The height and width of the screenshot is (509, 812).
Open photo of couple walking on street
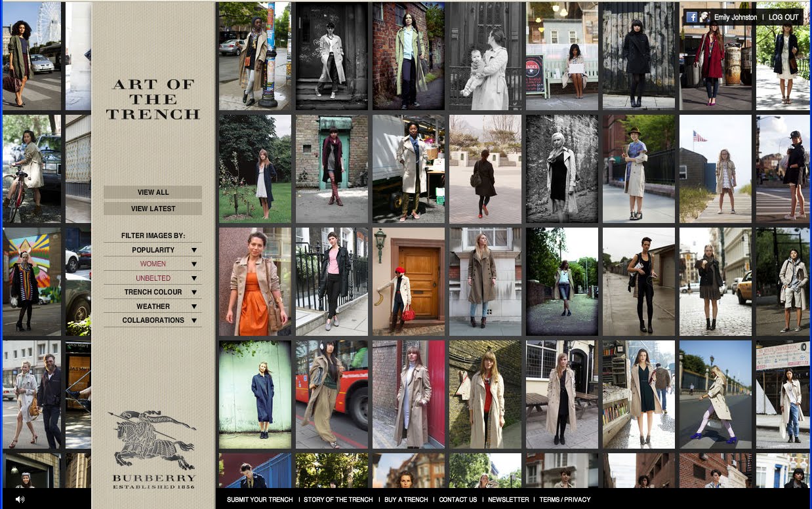pos(32,394)
